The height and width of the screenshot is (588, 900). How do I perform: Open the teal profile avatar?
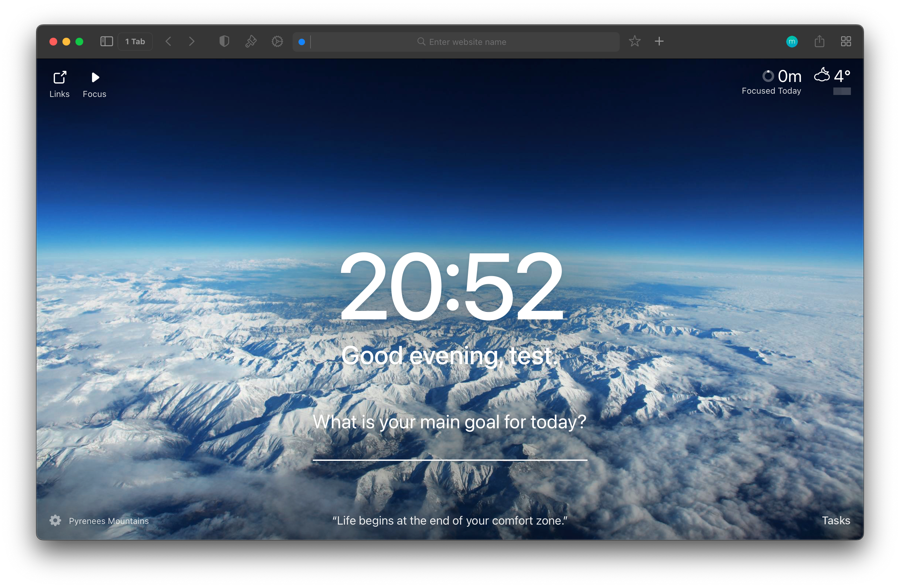[792, 42]
